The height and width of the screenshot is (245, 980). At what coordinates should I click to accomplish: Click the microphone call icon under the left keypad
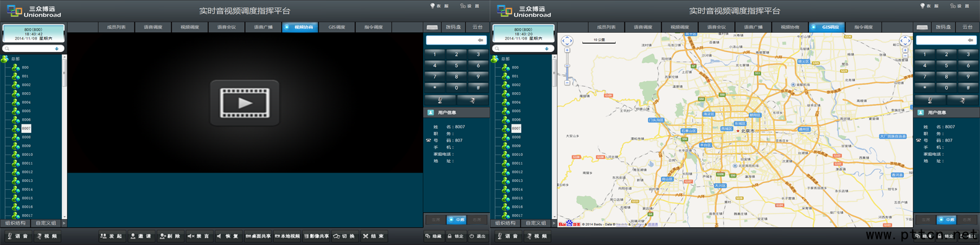tap(440, 100)
